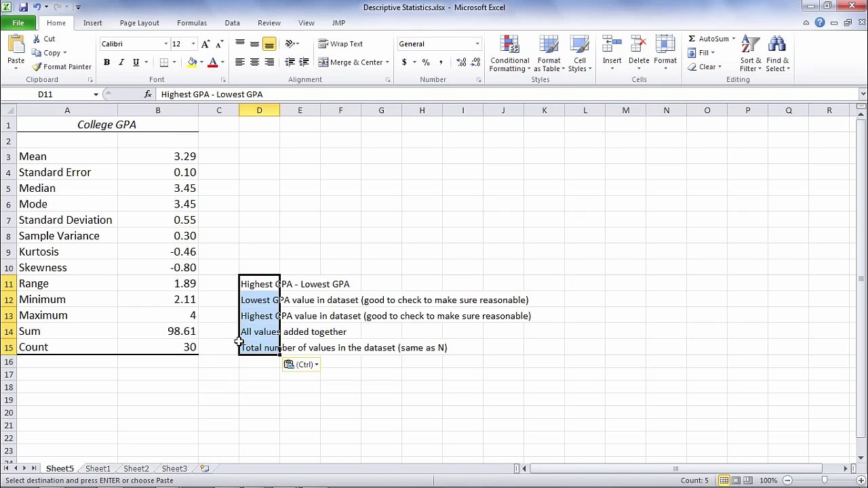Click the Excel Help question mark icon

point(820,22)
